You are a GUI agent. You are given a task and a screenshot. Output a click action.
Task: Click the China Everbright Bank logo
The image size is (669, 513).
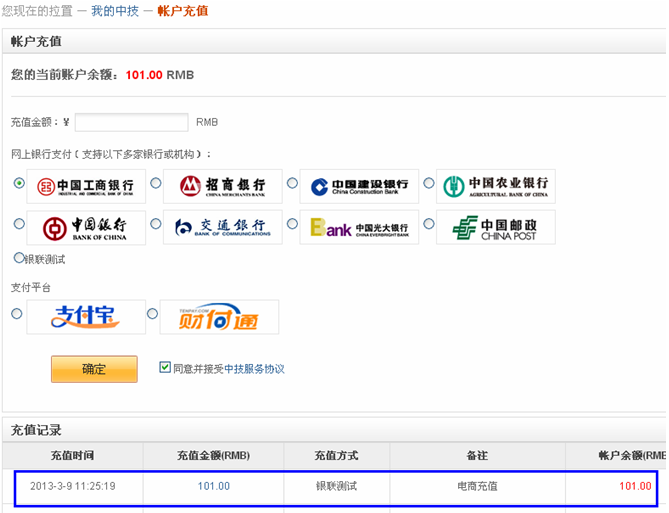click(x=359, y=227)
